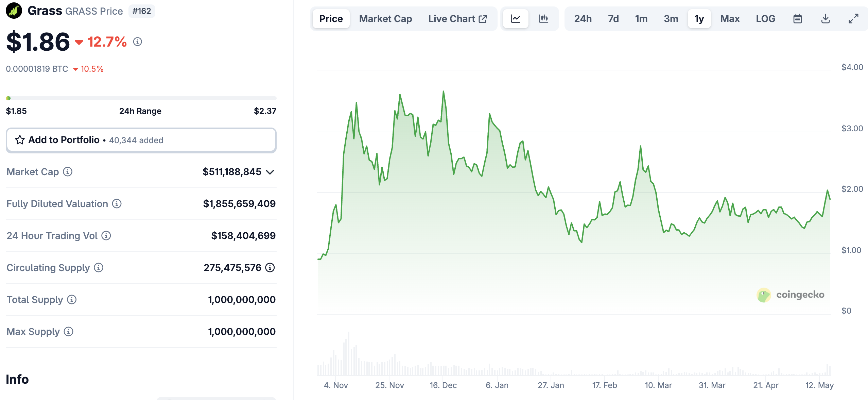Switch to candlestick chart view icon

[x=543, y=19]
